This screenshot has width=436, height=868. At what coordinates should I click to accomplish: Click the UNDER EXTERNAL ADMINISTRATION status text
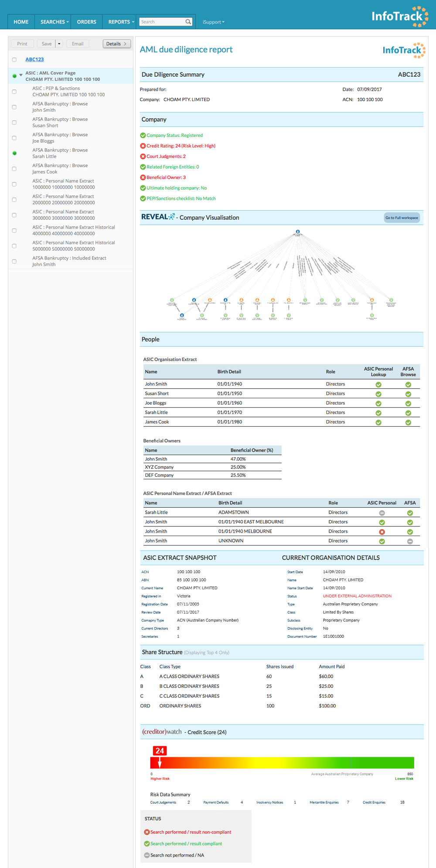(357, 596)
